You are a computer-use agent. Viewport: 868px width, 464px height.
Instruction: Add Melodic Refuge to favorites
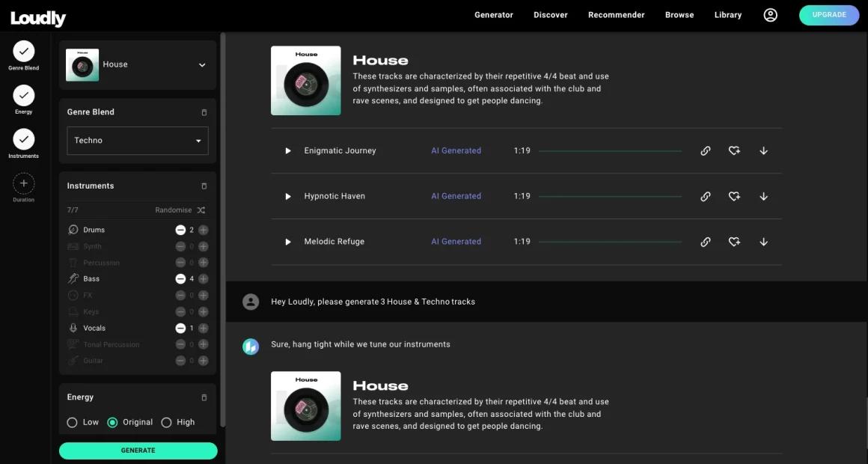734,242
